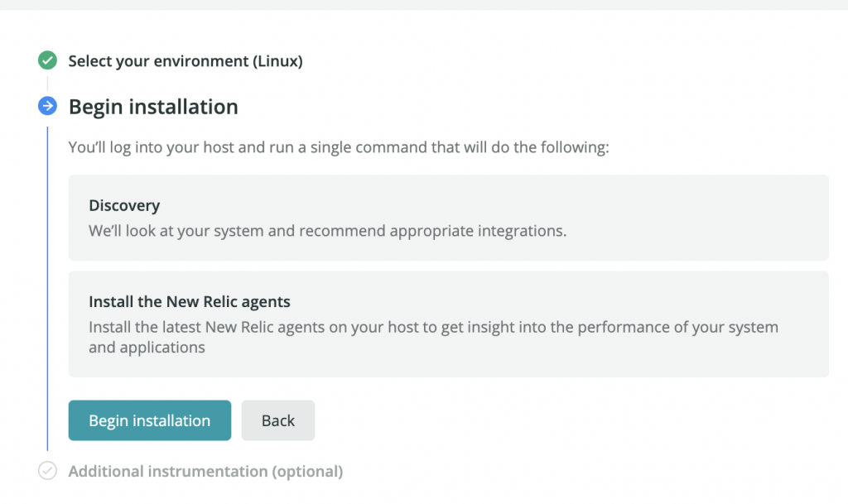Click the connector line between first steps
Viewport: 848px width, 504px height.
pos(47,84)
